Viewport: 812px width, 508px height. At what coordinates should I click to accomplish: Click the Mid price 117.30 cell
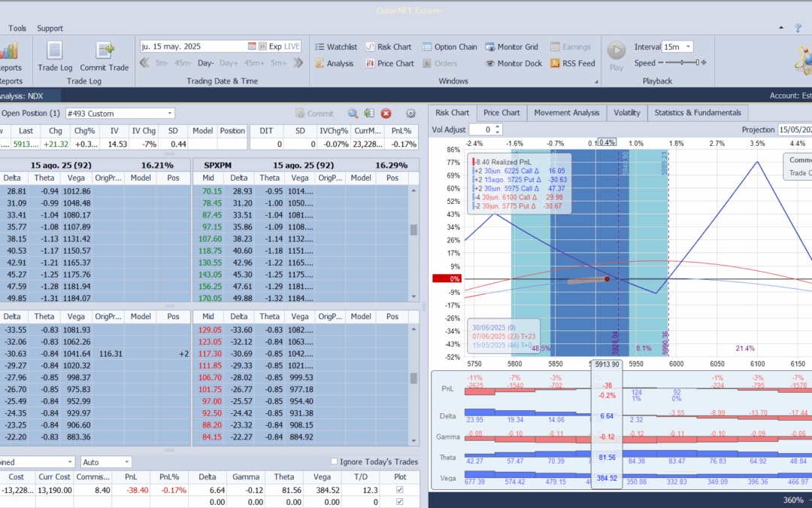tap(208, 354)
